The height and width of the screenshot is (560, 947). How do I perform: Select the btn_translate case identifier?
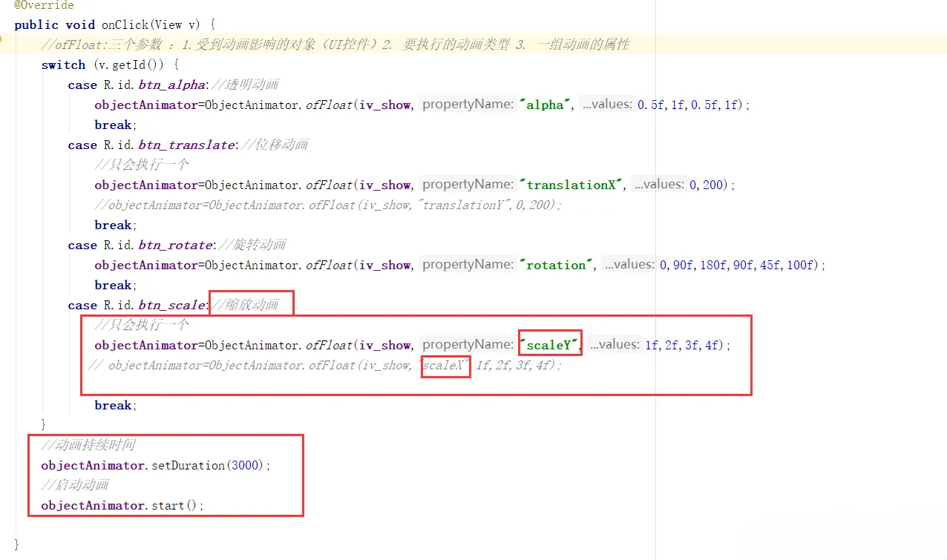[x=186, y=145]
